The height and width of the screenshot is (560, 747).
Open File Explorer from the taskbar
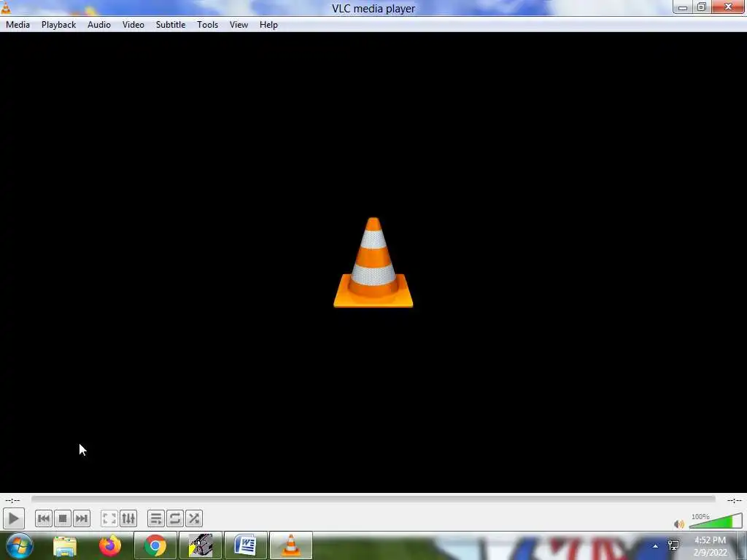point(65,545)
